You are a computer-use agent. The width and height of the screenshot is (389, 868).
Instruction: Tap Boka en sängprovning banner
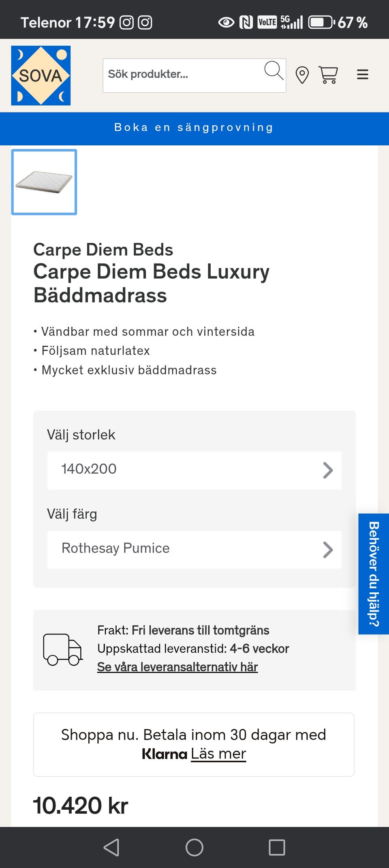194,128
